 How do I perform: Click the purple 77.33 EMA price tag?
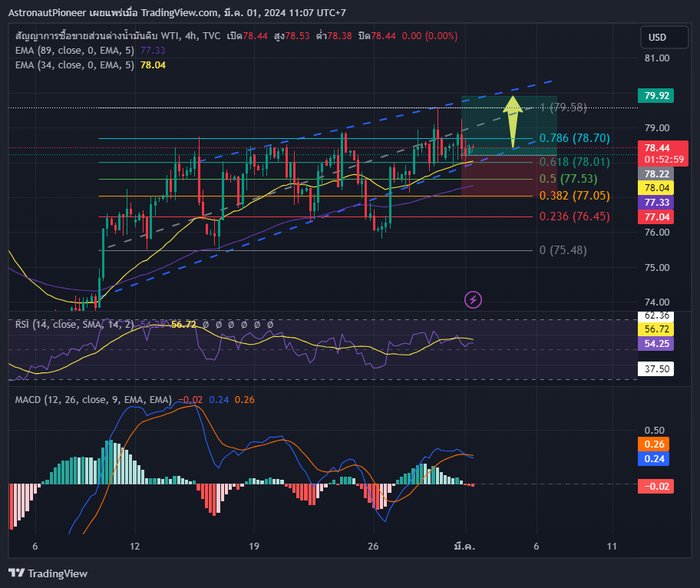click(655, 202)
